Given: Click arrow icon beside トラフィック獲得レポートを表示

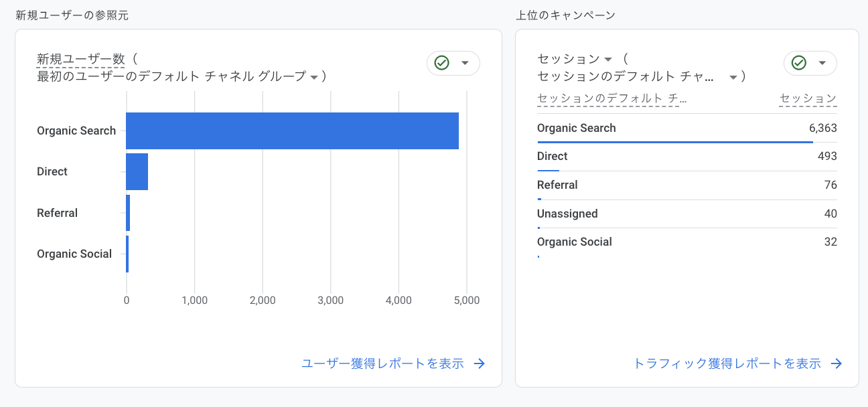Looking at the screenshot, I should click(x=837, y=363).
